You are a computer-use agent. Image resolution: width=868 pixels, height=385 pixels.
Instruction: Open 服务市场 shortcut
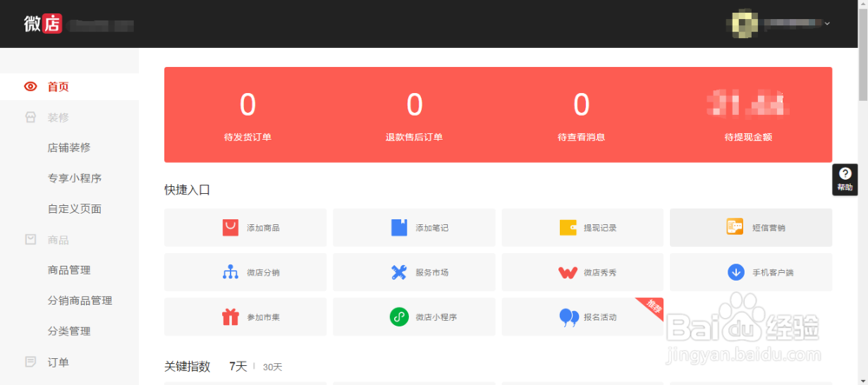[414, 272]
